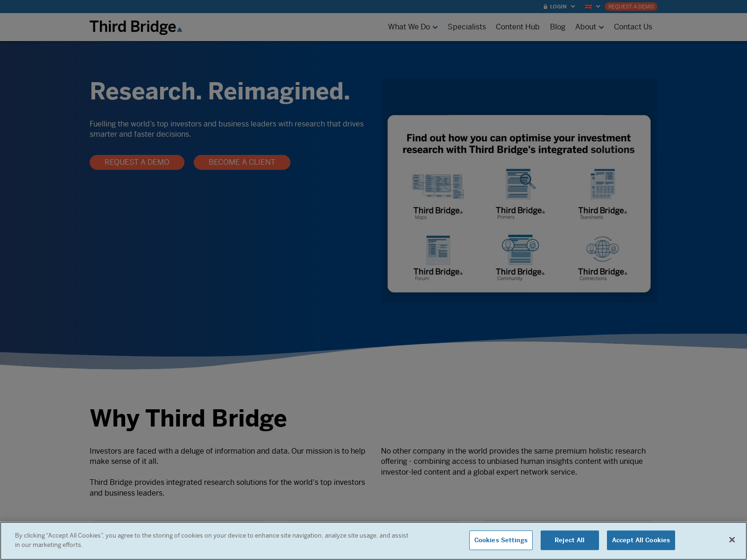Click the 'Find out how you can optimise' heading

pos(519,144)
